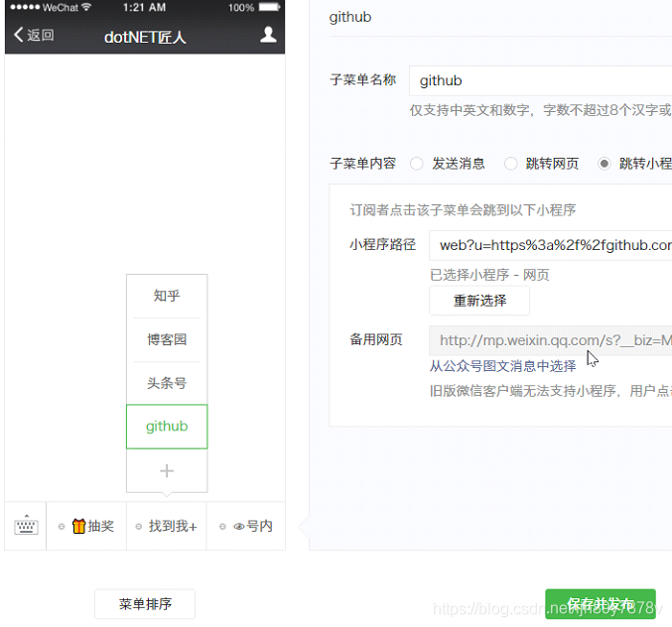The width and height of the screenshot is (672, 627).
Task: Click the plus icon to add submenu
Action: coord(167,471)
